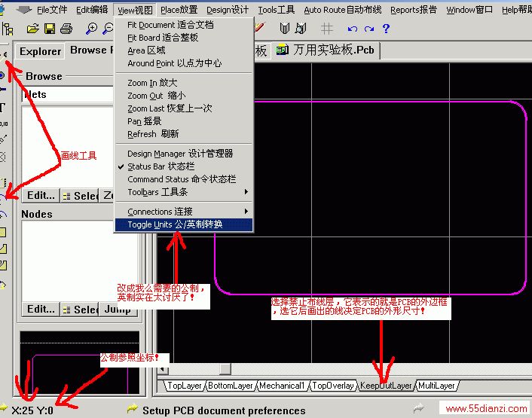Click the Zoom Out magnifier toolbar icon
This screenshot has width=532, height=418.
click(108, 29)
